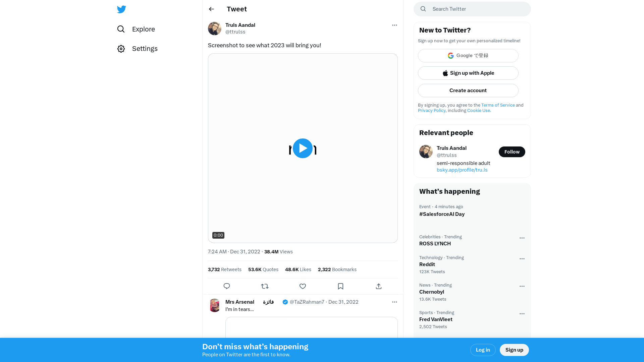Click the Sign up with Apple button
Image resolution: width=644 pixels, height=362 pixels.
click(468, 73)
